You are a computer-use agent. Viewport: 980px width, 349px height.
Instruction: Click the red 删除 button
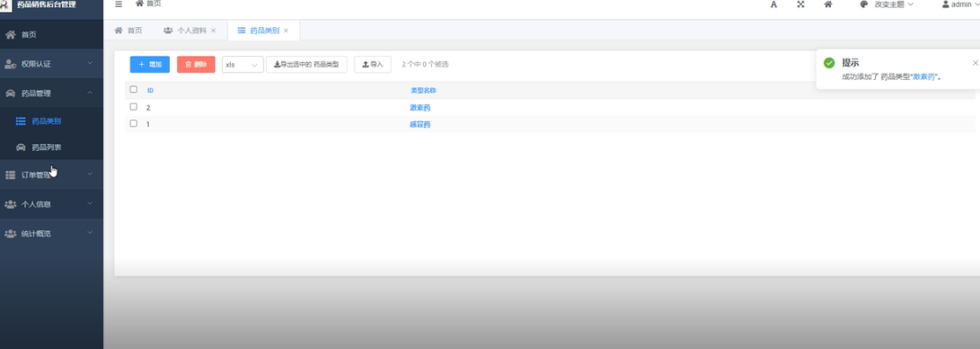196,65
